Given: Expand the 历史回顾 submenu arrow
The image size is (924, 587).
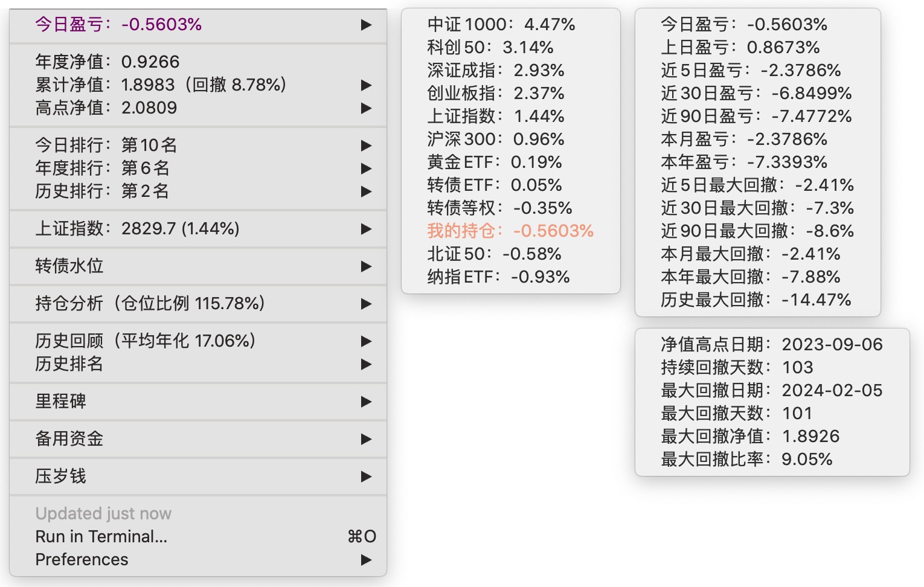Looking at the screenshot, I should [x=366, y=341].
